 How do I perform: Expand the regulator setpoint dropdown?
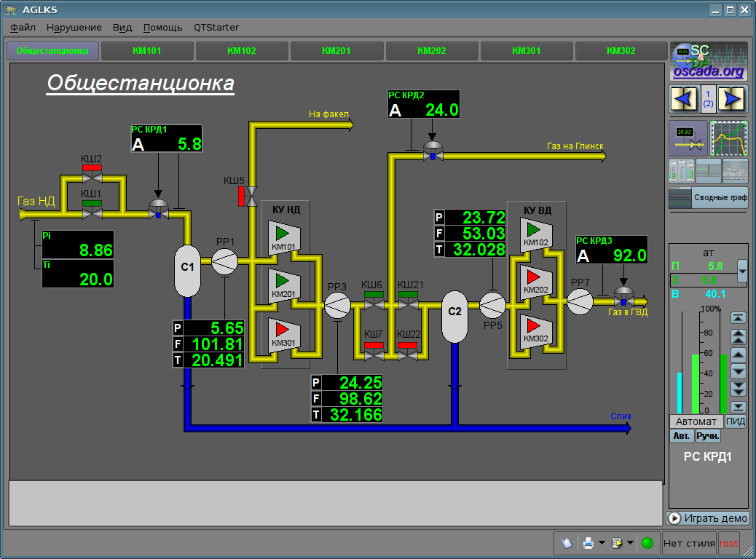[x=741, y=271]
